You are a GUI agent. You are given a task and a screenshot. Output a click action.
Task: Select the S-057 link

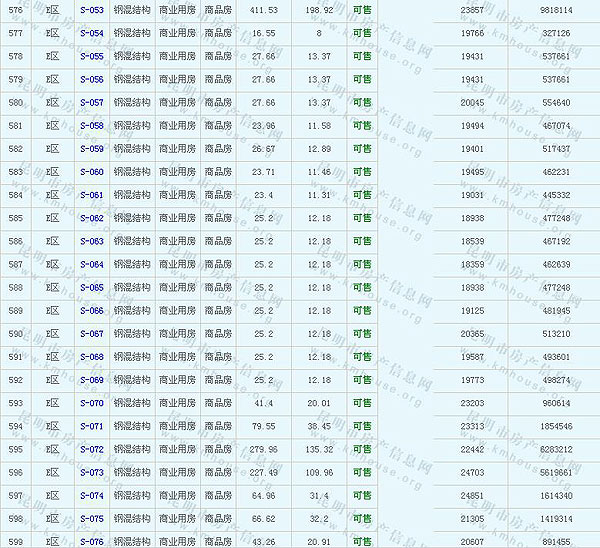point(91,102)
